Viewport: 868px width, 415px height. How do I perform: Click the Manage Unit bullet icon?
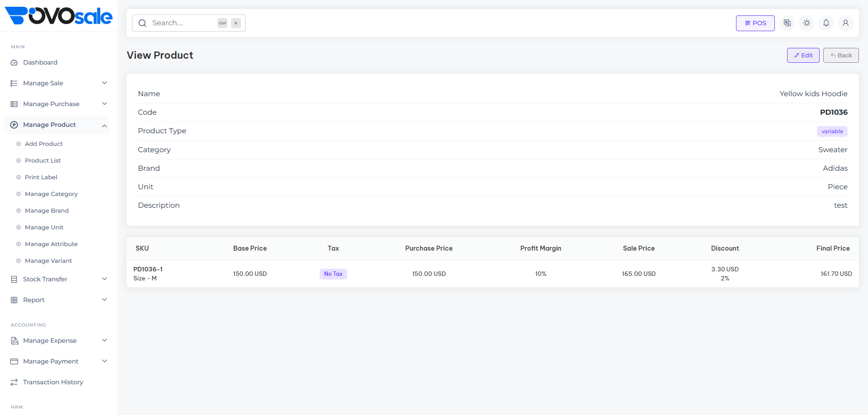click(19, 228)
